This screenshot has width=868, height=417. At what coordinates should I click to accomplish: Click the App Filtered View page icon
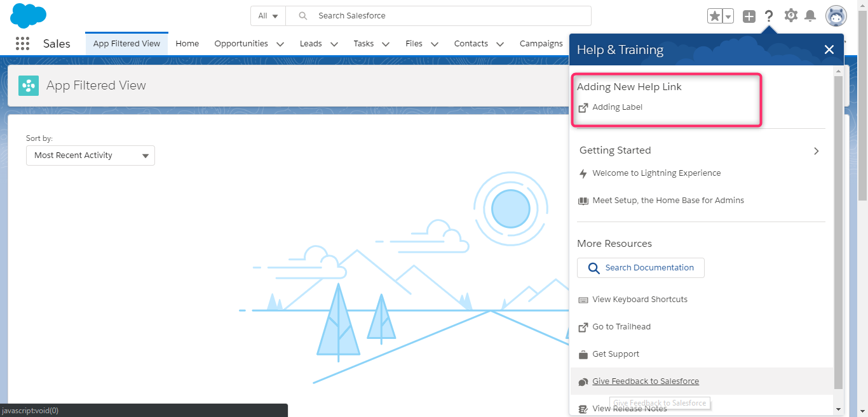pyautogui.click(x=29, y=86)
